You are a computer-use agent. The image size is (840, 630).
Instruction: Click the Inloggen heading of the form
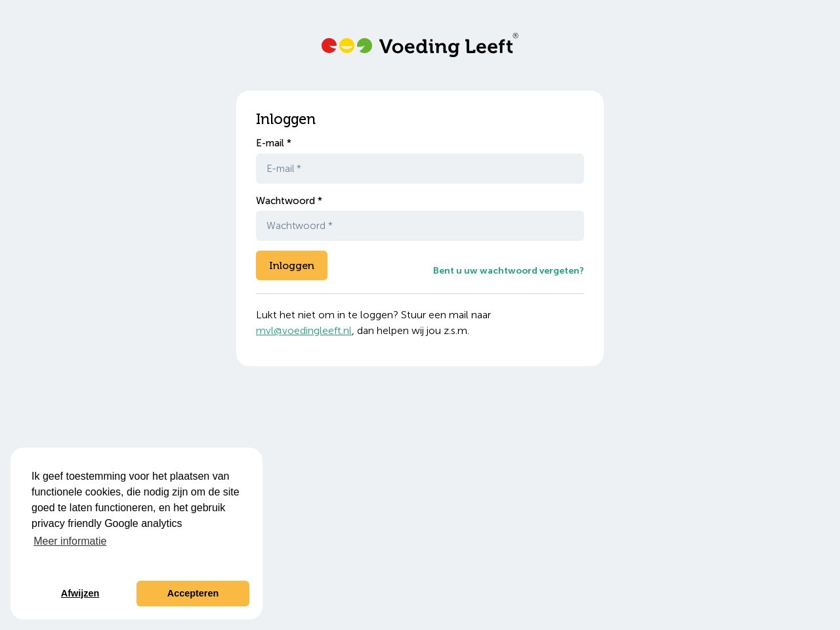pos(285,119)
